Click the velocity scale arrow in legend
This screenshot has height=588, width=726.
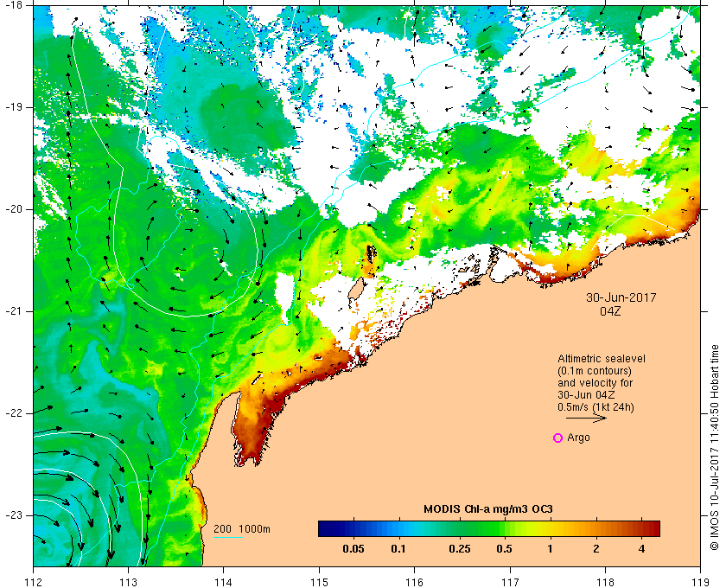coord(586,418)
